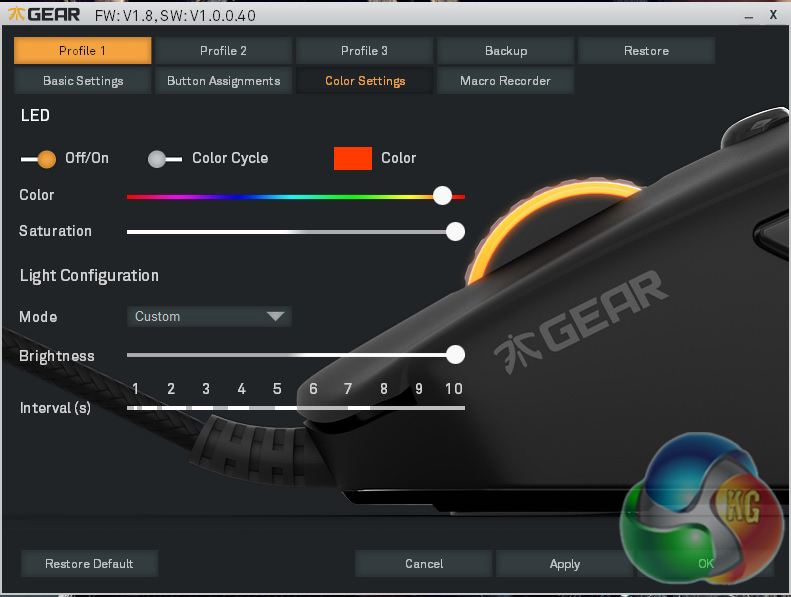Click the Restore button
The height and width of the screenshot is (597, 791).
point(646,50)
